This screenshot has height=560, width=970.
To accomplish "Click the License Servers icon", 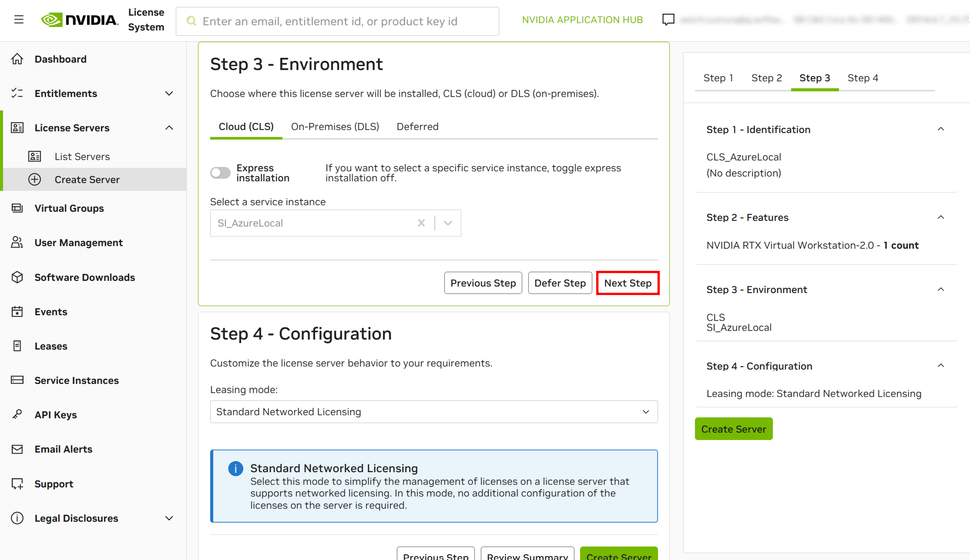I will tap(17, 128).
